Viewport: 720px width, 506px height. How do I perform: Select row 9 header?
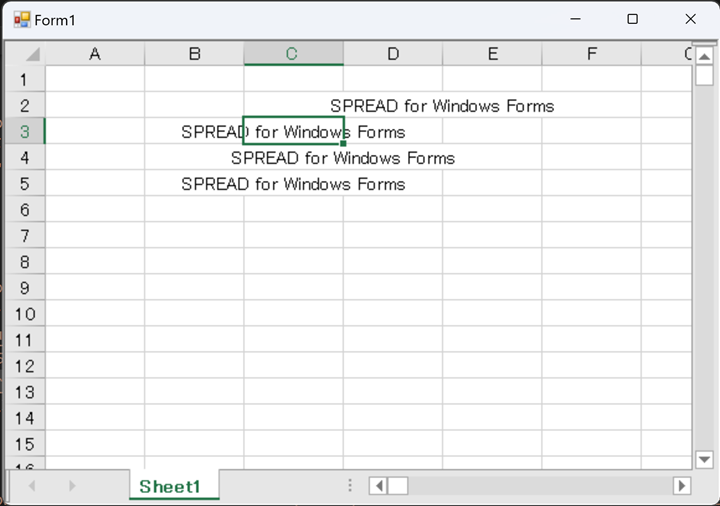point(25,288)
